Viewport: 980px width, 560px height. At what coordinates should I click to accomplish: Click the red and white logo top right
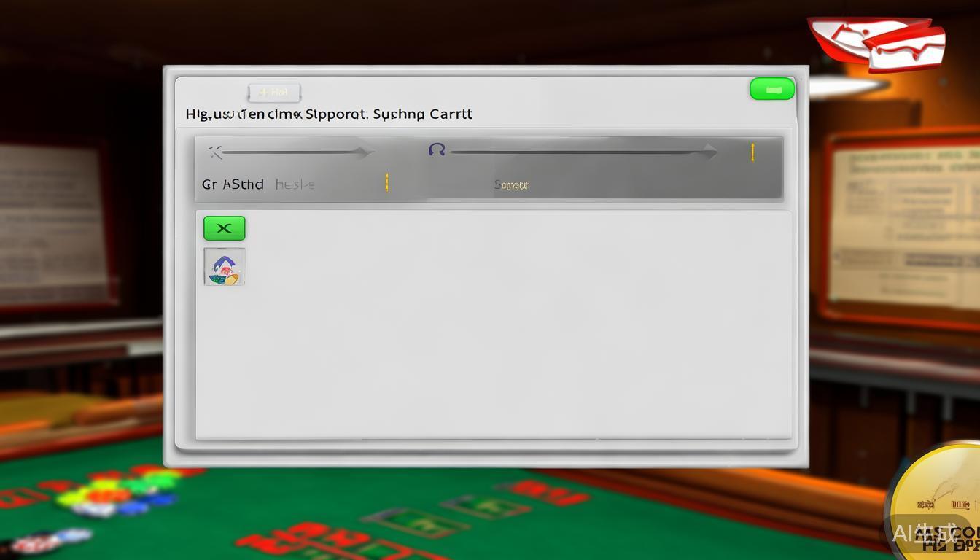(x=878, y=43)
